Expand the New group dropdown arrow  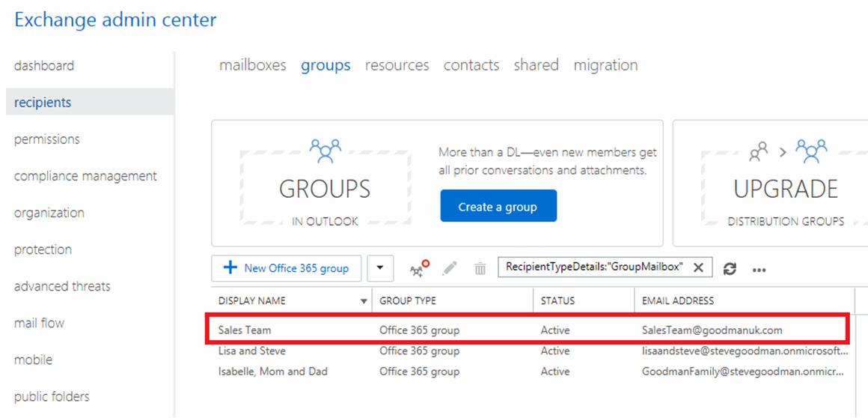[380, 268]
